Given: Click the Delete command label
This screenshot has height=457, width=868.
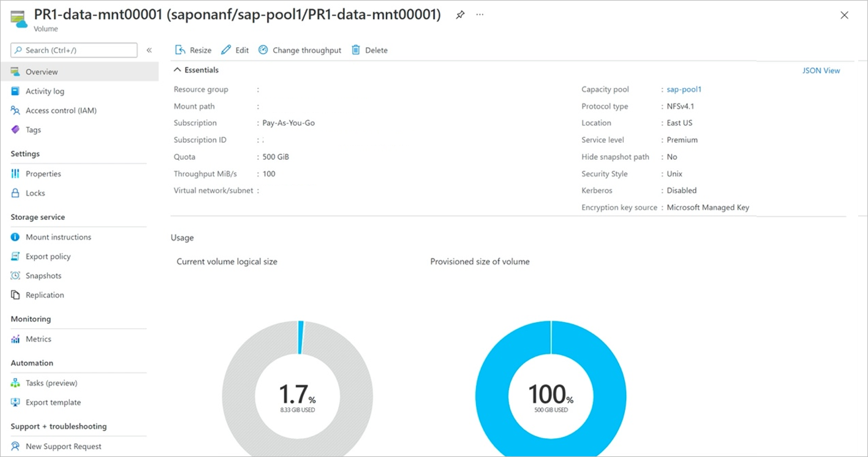Looking at the screenshot, I should pyautogui.click(x=376, y=50).
